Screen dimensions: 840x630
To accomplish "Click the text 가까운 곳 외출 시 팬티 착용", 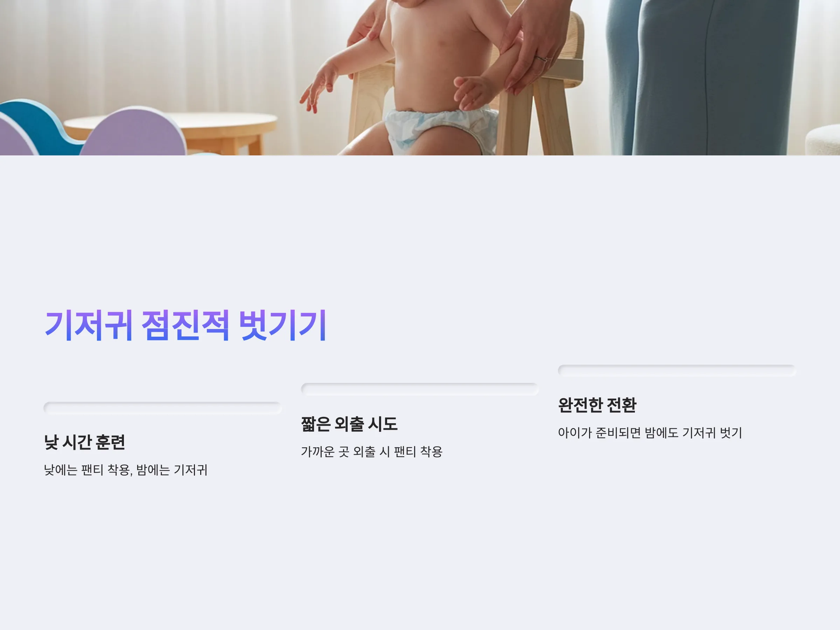I will (372, 452).
